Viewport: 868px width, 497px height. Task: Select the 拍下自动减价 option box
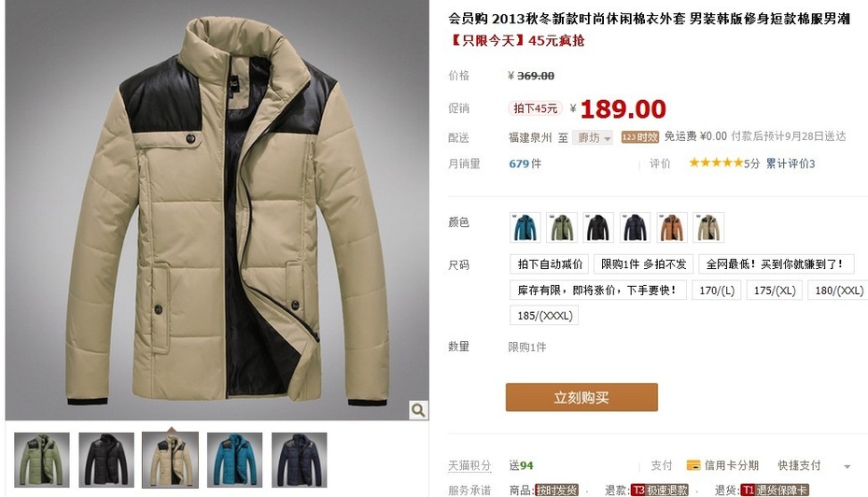point(550,264)
